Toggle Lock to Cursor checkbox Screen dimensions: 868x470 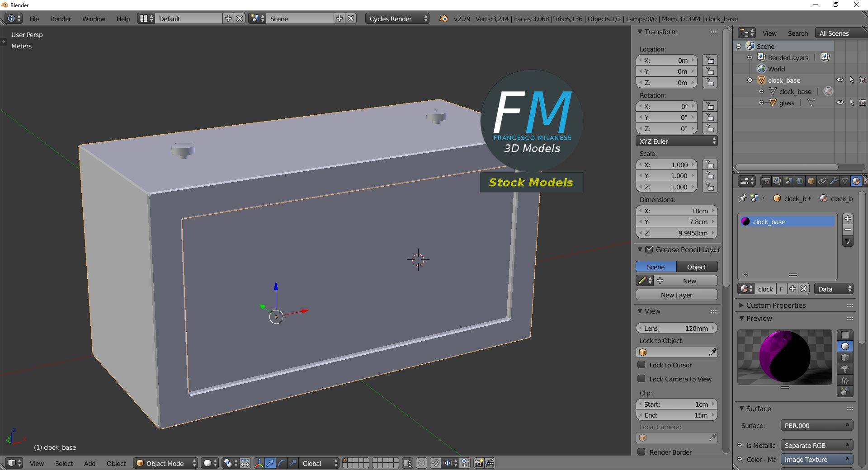tap(641, 365)
